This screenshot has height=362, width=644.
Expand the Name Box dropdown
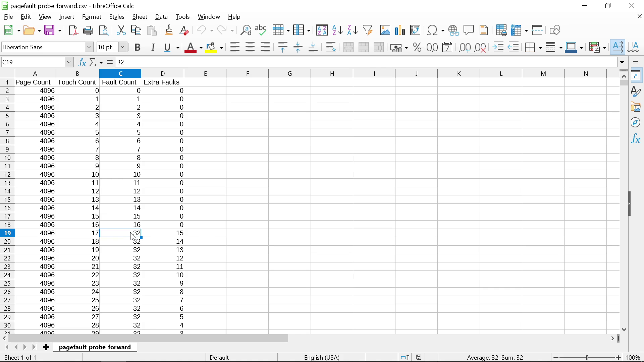(69, 62)
